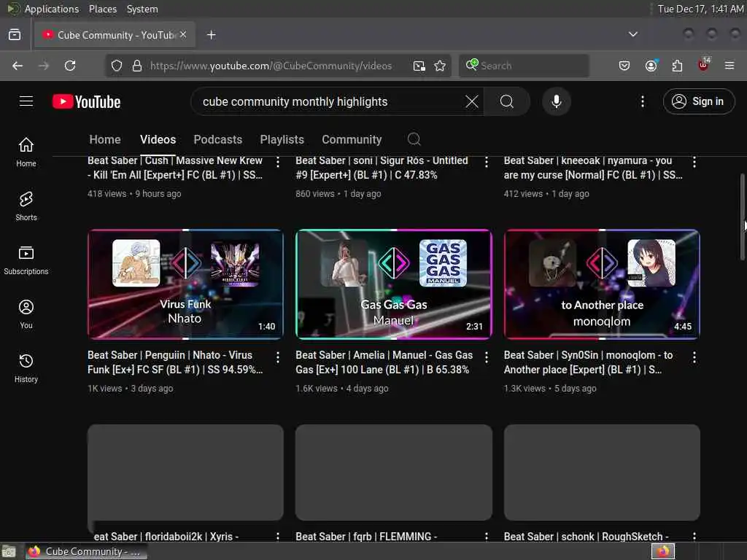Viewport: 747px width, 560px height.
Task: Open options for Kill 'Em All video
Action: pyautogui.click(x=278, y=162)
